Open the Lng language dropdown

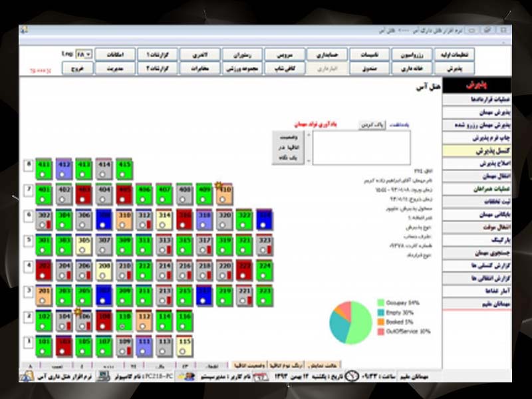(x=84, y=54)
